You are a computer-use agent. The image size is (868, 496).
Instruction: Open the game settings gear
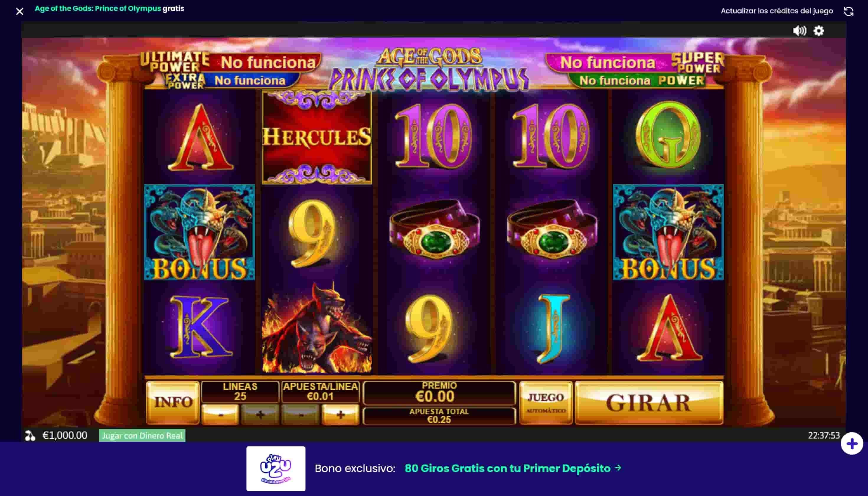(819, 31)
